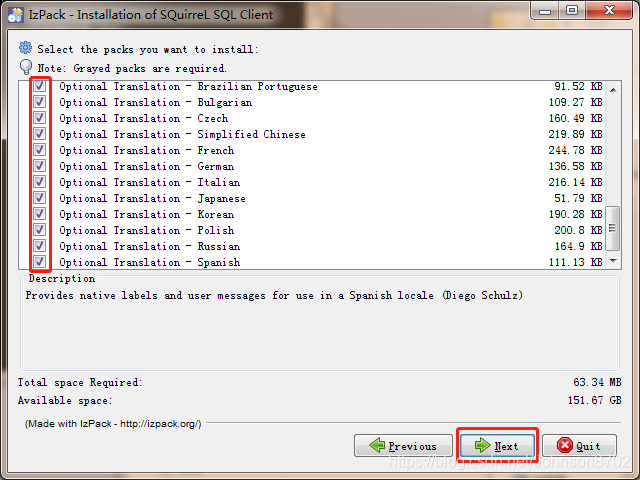Click the 151.67 GB available space value
Image resolution: width=640 pixels, height=480 pixels.
coord(594,400)
